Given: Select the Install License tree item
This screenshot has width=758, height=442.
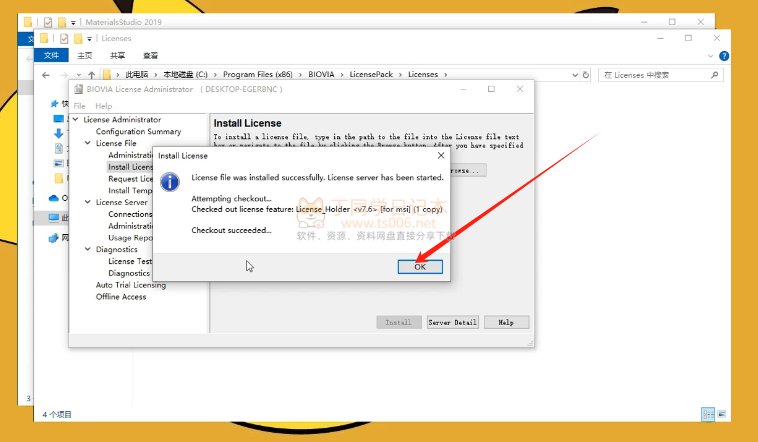Looking at the screenshot, I should (130, 167).
